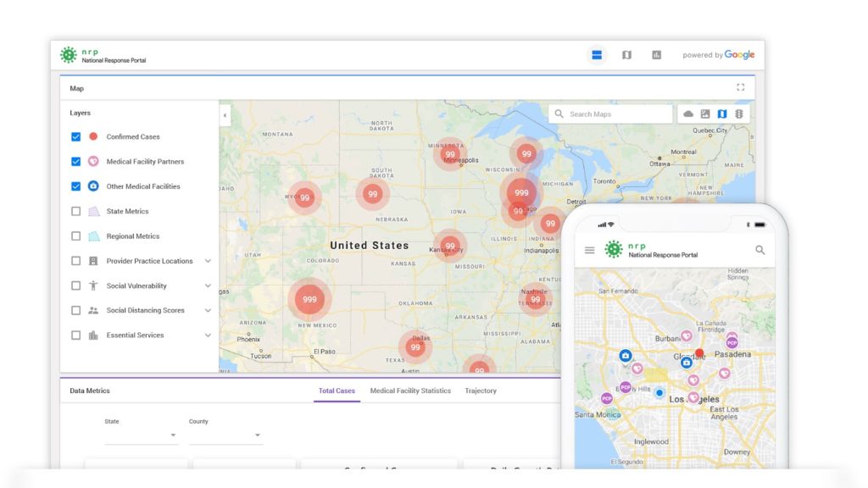The image size is (868, 488).
Task: Click the nrp National Response Portal logo
Action: [x=103, y=55]
